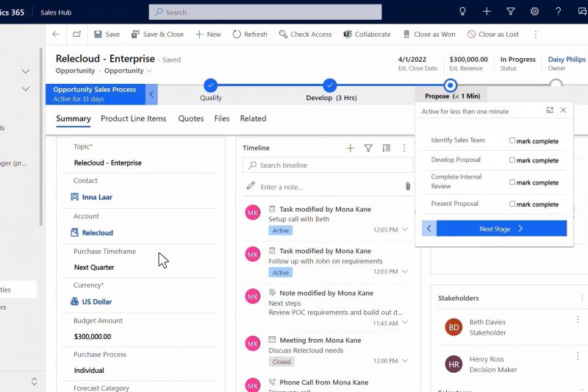Select the Propose stage circle
This screenshot has height=392, width=588.
[x=451, y=85]
